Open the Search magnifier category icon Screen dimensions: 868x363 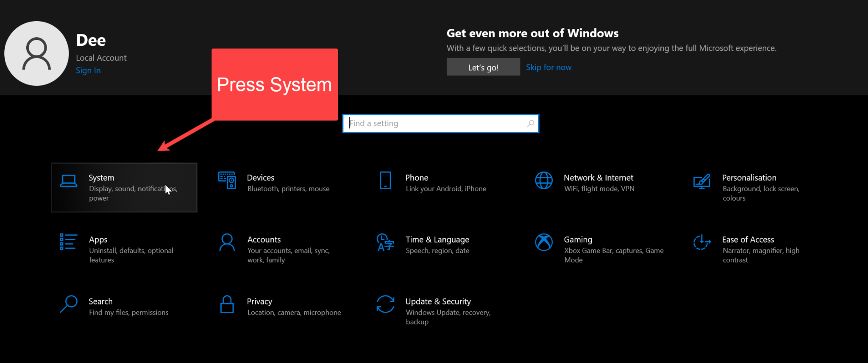(69, 304)
